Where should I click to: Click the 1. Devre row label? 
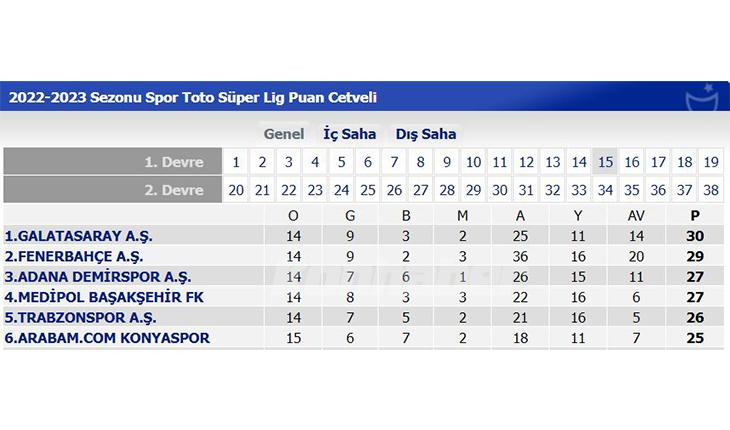click(x=174, y=162)
